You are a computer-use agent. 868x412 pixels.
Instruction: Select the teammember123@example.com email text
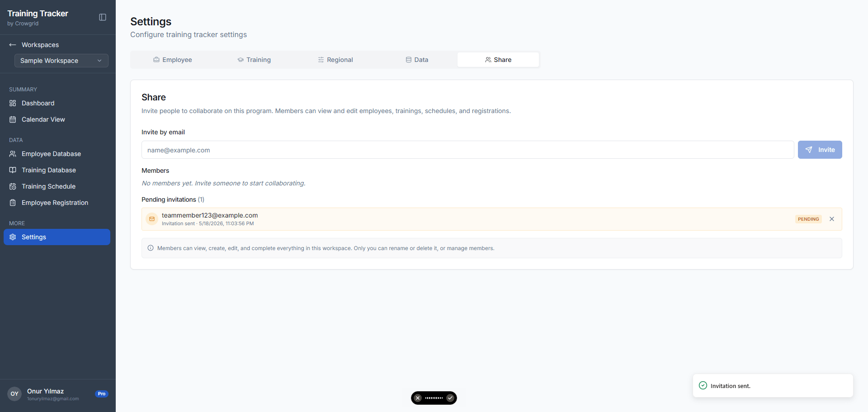[210, 215]
